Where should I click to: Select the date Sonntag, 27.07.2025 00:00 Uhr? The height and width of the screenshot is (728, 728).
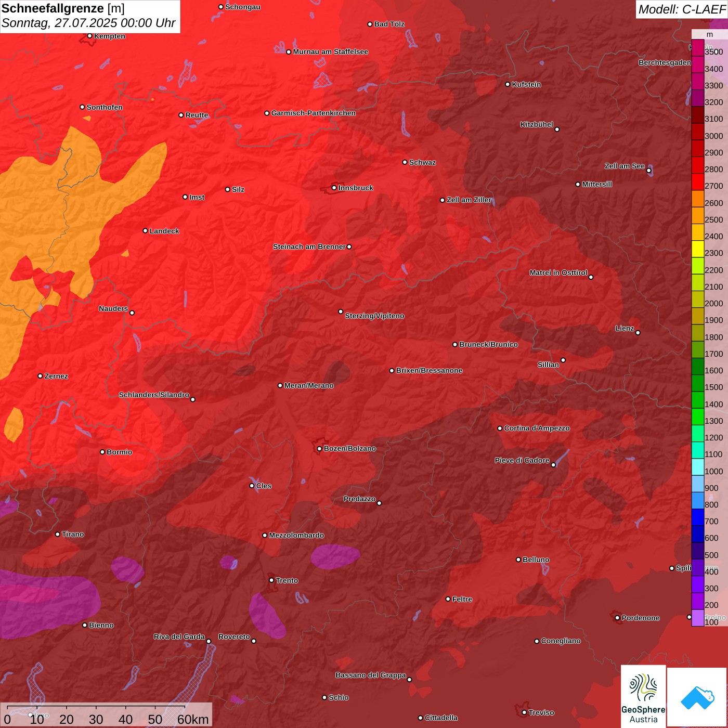(x=88, y=23)
